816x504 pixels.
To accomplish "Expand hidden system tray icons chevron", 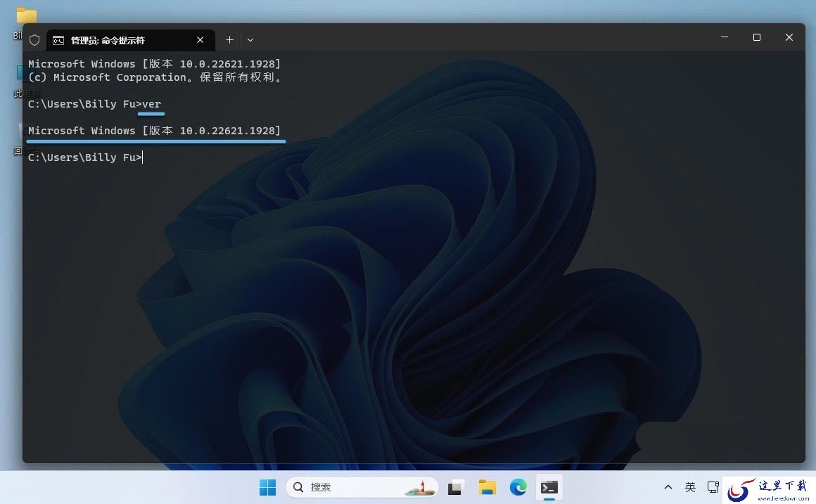I will pos(668,487).
